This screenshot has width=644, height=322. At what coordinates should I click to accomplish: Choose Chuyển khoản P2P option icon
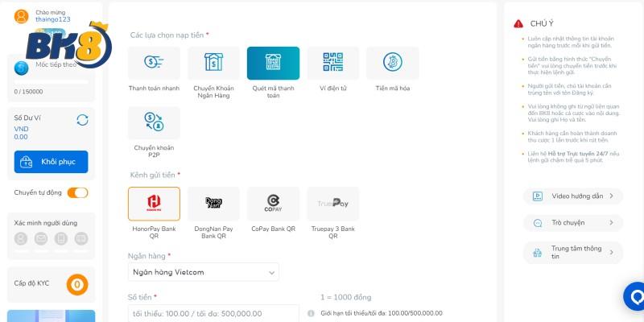154,122
